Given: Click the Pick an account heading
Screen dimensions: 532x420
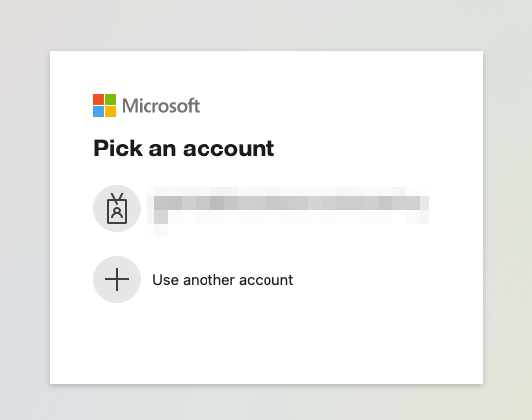Looking at the screenshot, I should tap(184, 149).
